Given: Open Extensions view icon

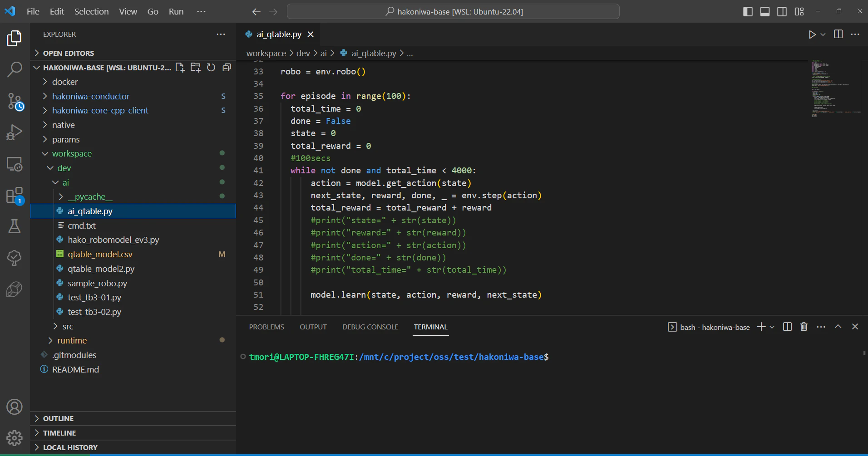Looking at the screenshot, I should point(15,196).
